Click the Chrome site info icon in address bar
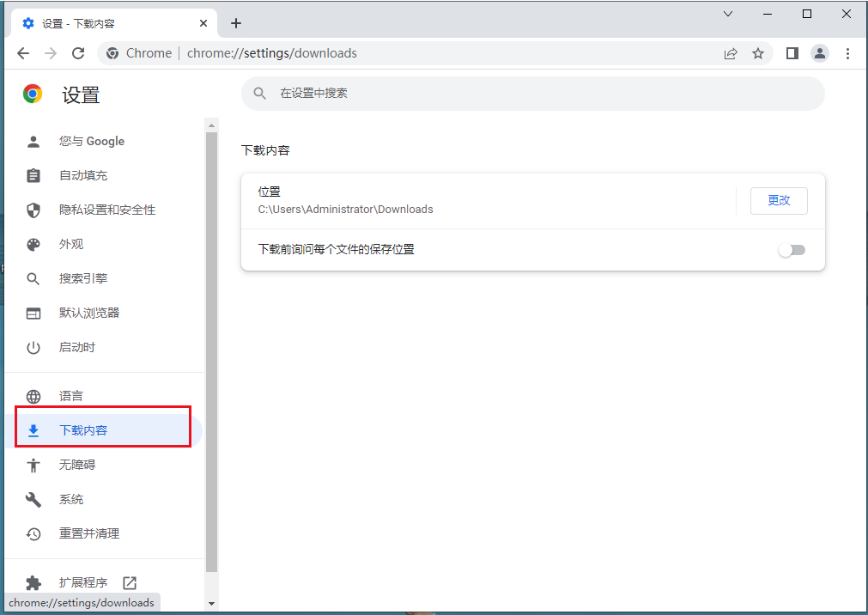868x615 pixels. click(112, 53)
